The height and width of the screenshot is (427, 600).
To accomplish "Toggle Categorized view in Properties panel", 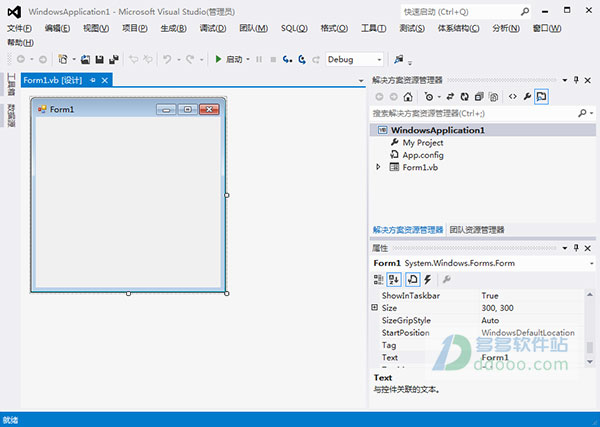I will pyautogui.click(x=378, y=280).
